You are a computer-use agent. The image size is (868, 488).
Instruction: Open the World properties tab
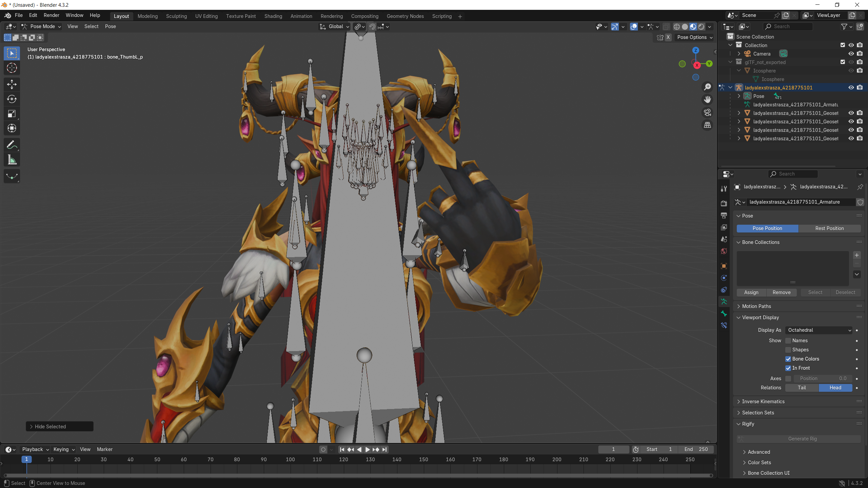click(724, 251)
